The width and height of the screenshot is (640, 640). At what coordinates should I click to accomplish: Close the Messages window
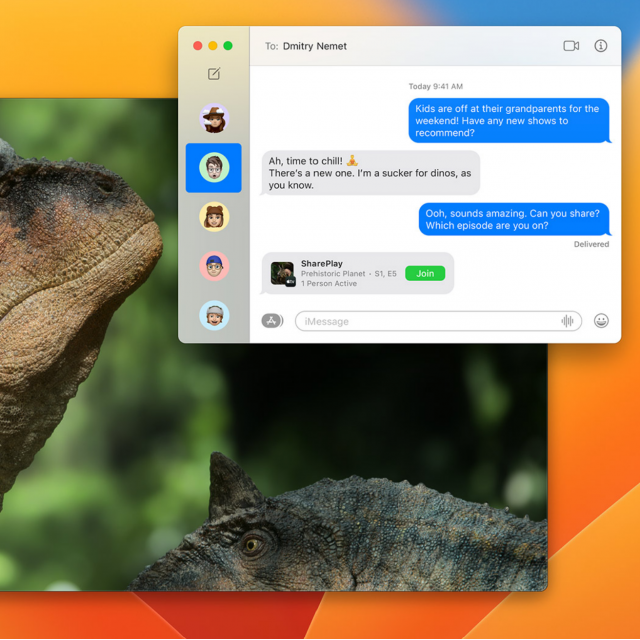click(x=198, y=46)
